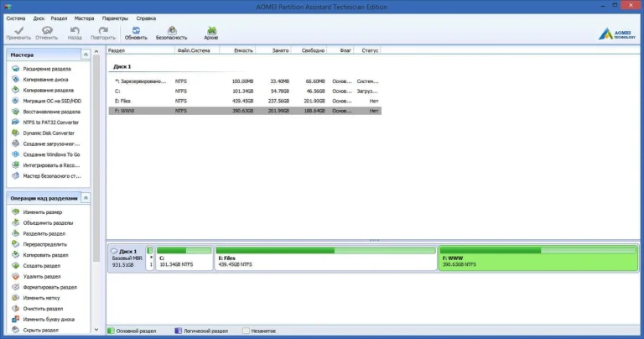Click the Применить (Apply) toolbar icon

(18, 34)
